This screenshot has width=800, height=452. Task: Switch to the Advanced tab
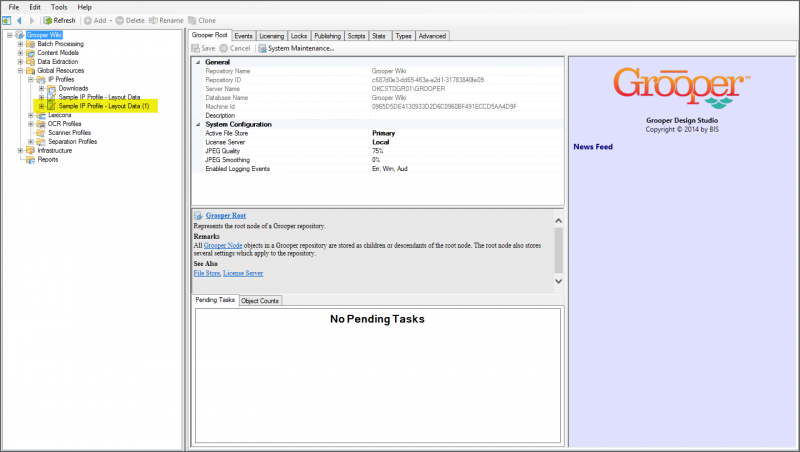click(432, 36)
